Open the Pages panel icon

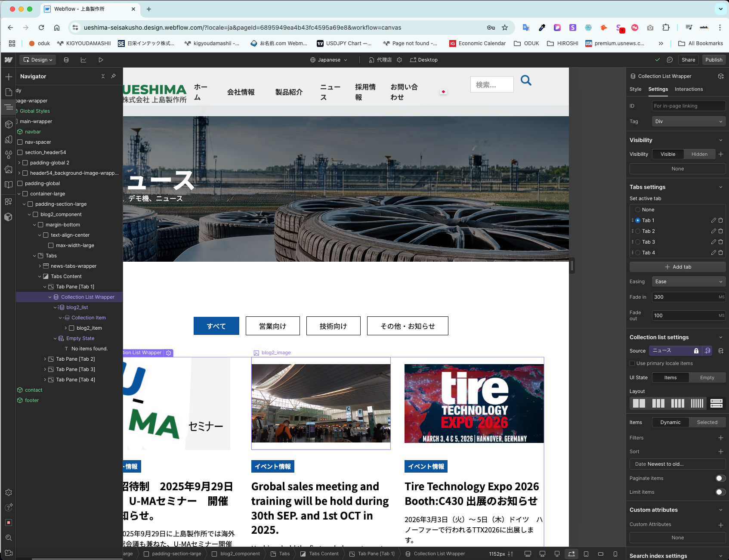point(9,92)
